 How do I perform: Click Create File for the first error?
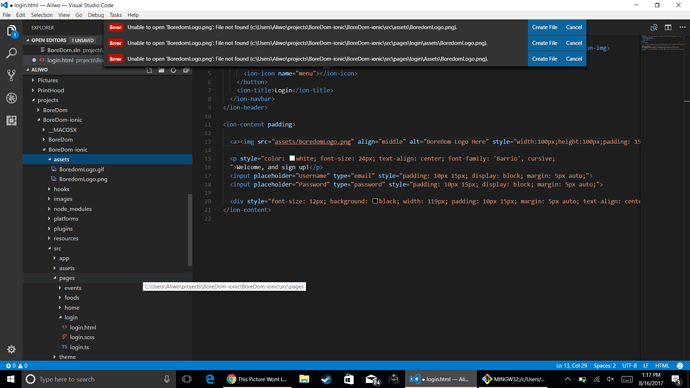pos(544,27)
